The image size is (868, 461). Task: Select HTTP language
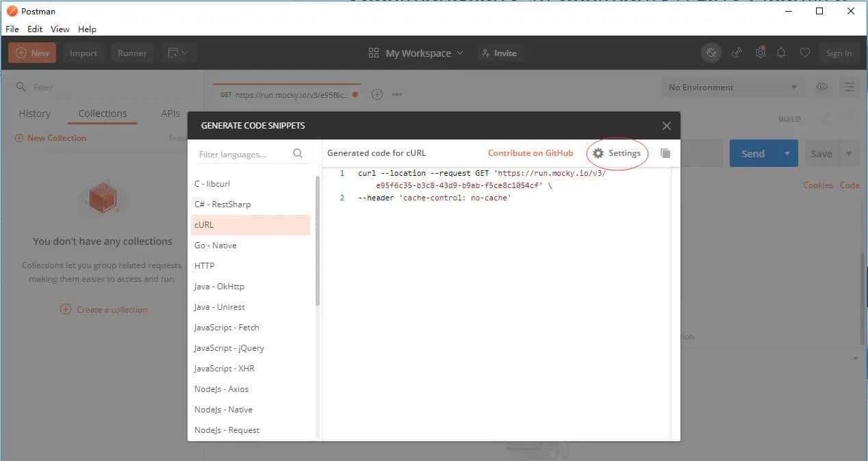coord(251,266)
